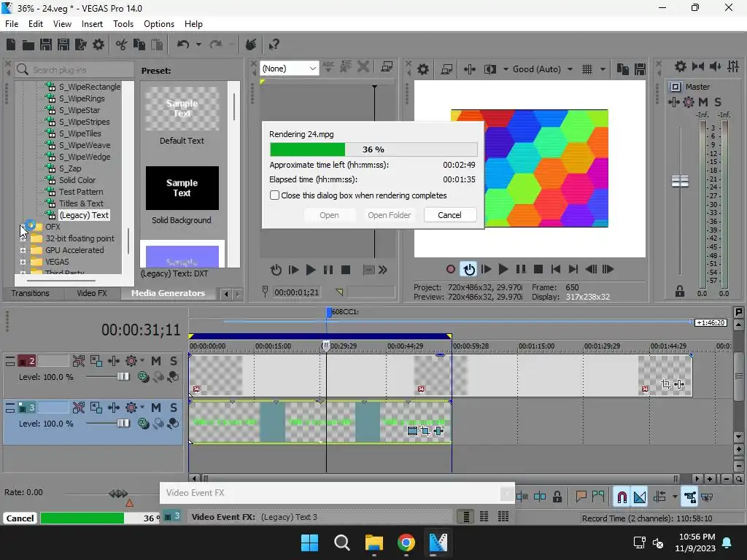This screenshot has width=747, height=560.
Task: Switch to the Video FX tab
Action: tap(92, 293)
